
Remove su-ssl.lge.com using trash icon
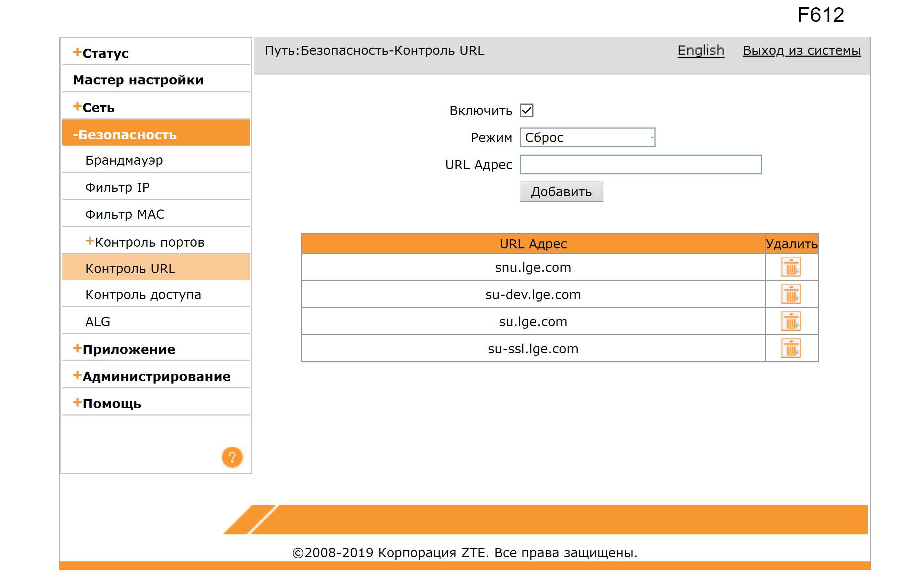tap(790, 348)
